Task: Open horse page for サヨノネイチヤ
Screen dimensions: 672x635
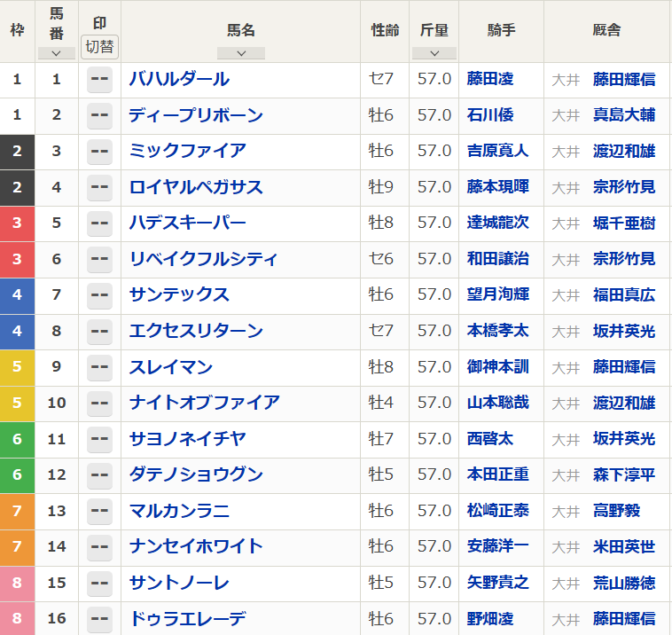Action: pos(188,439)
